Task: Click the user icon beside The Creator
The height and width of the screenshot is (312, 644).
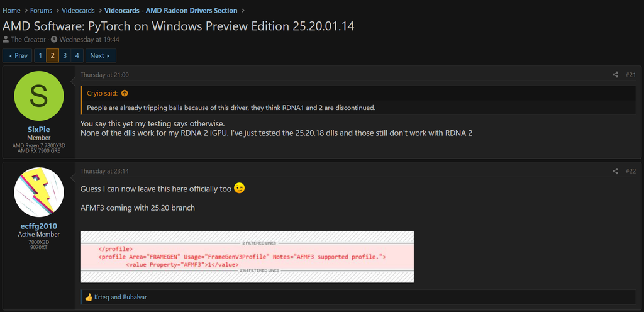Action: [x=6, y=40]
